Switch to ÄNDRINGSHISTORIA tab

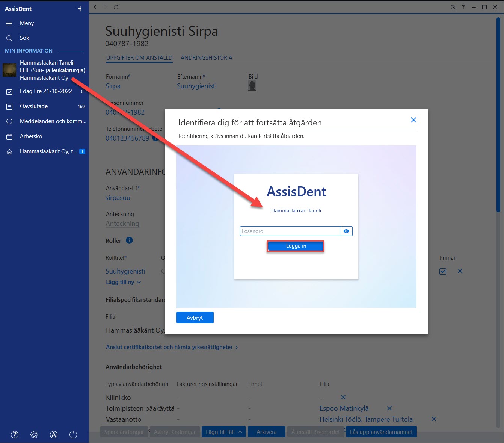207,58
